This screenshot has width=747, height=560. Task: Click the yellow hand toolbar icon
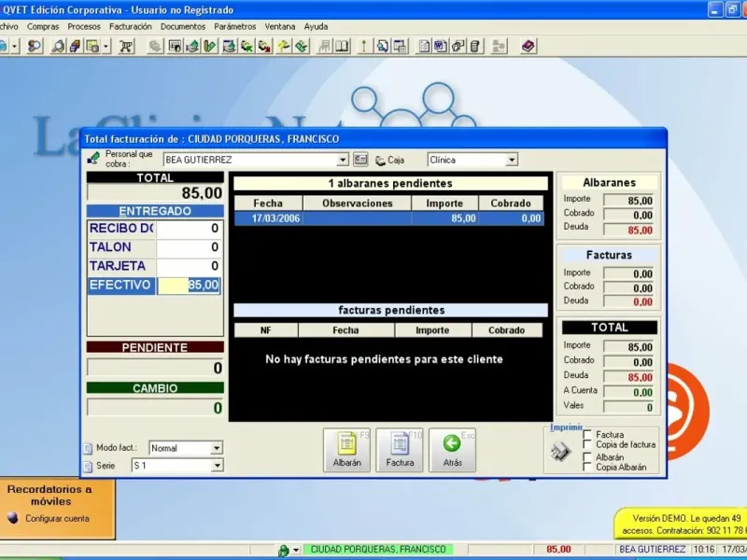click(x=284, y=46)
